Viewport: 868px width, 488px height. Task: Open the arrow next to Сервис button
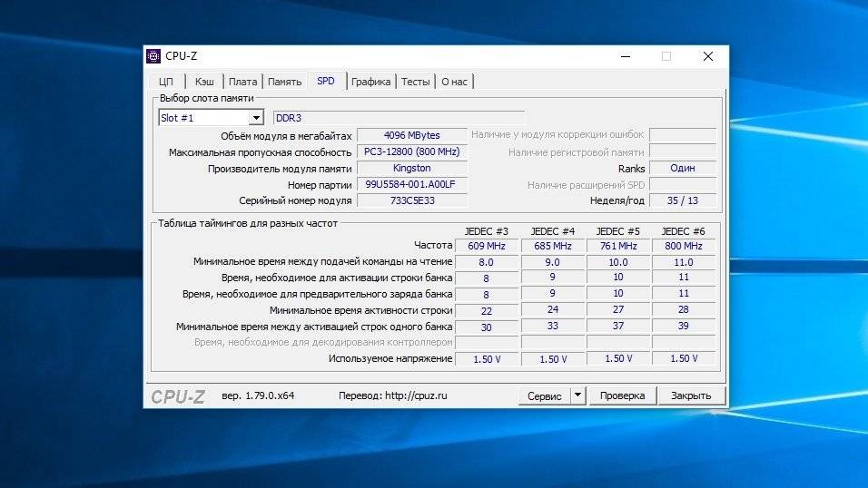[578, 396]
